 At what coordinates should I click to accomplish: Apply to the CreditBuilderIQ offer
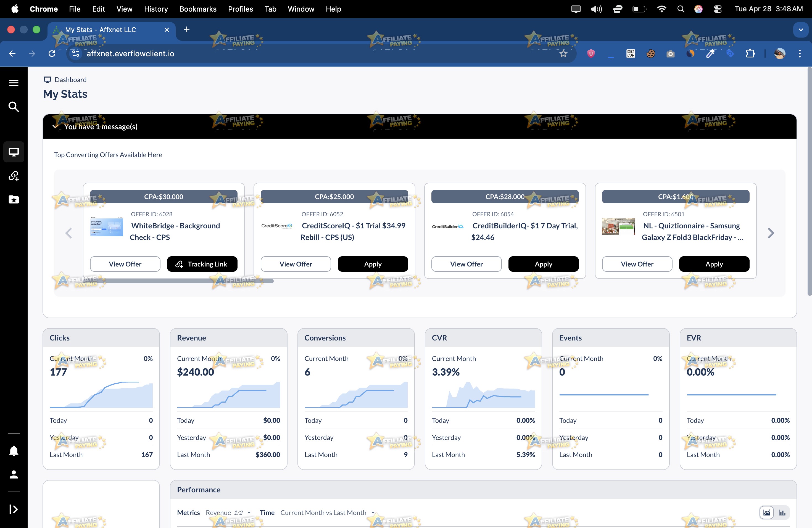coord(544,264)
